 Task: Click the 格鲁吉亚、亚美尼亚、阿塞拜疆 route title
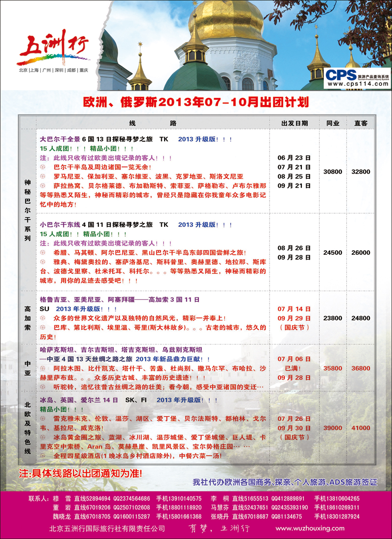[x=120, y=300]
